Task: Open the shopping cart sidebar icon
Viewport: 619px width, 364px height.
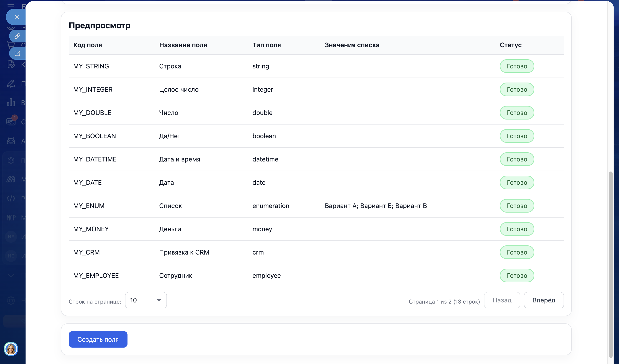Action: (10, 45)
